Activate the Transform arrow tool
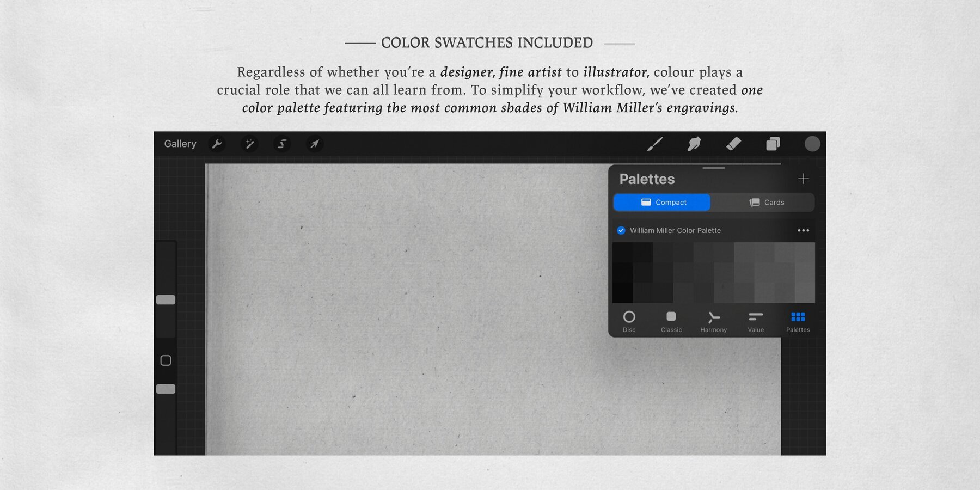Viewport: 980px width, 490px height. (x=315, y=144)
